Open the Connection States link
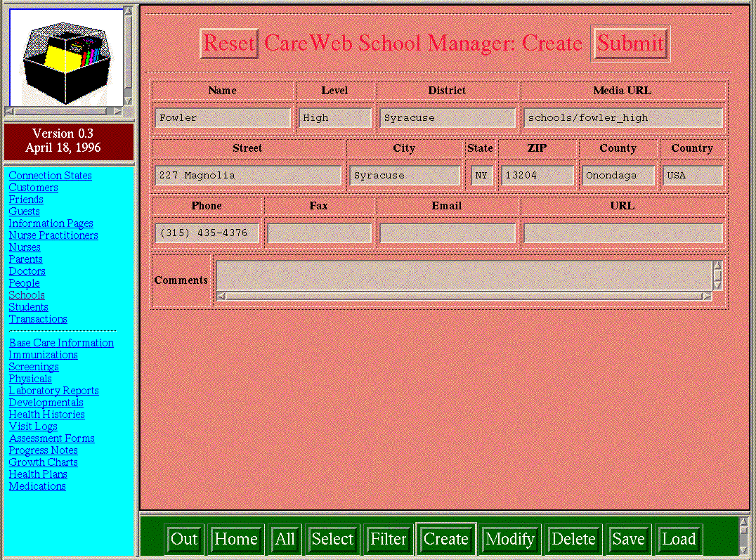 pyautogui.click(x=50, y=176)
